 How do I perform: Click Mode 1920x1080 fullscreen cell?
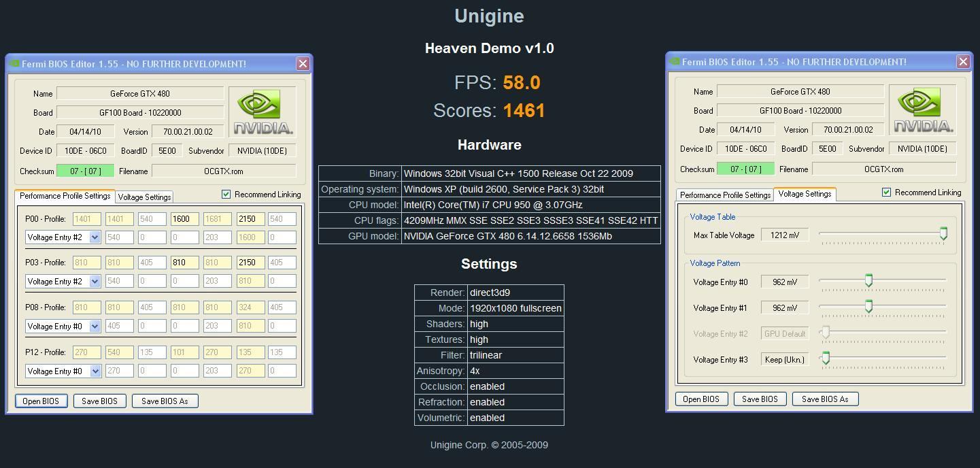coord(516,308)
